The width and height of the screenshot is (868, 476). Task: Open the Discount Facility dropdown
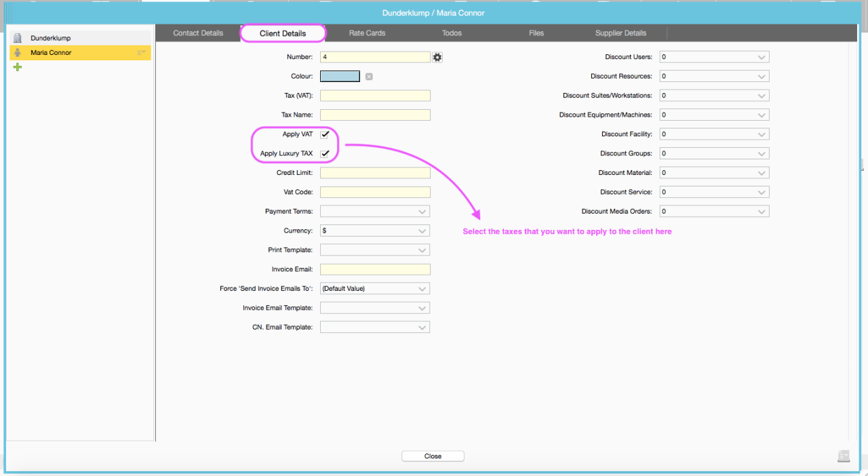715,134
